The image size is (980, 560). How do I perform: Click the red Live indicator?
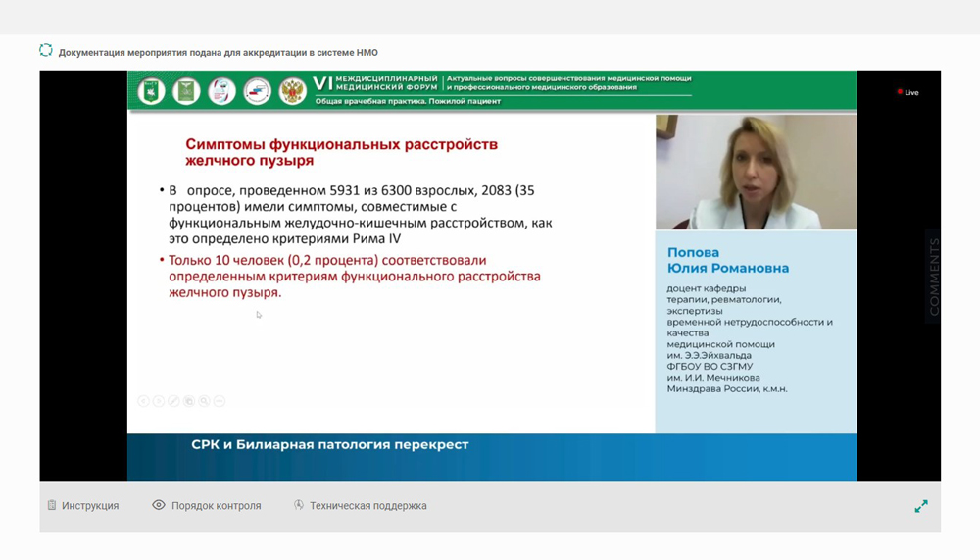pyautogui.click(x=907, y=92)
